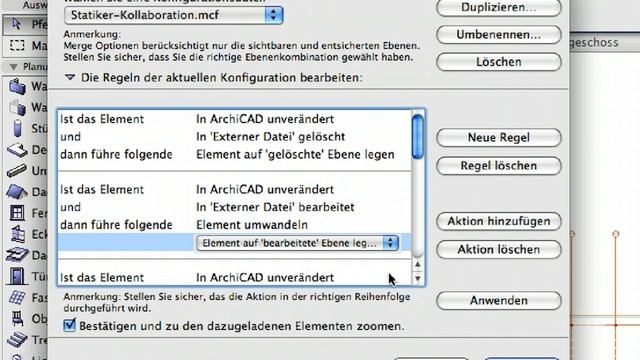Image resolution: width=640 pixels, height=360 pixels.
Task: Select first rule's 'In ArchiCAD unverändert' line
Action: 265,119
